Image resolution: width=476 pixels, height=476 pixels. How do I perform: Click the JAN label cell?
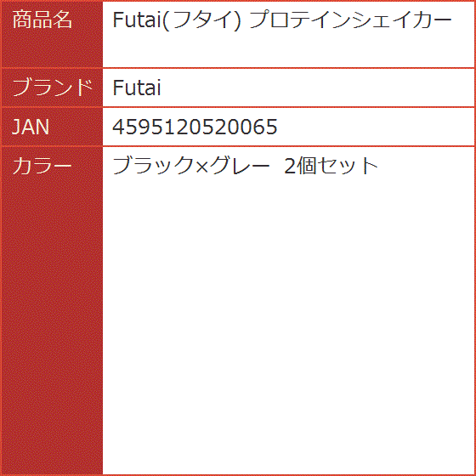point(52,127)
